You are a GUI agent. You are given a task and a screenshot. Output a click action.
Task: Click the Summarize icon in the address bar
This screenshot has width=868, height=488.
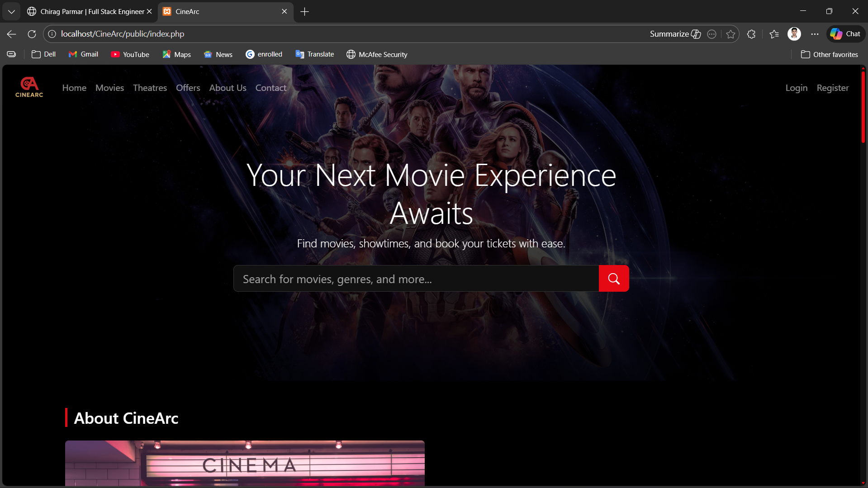[x=674, y=33]
